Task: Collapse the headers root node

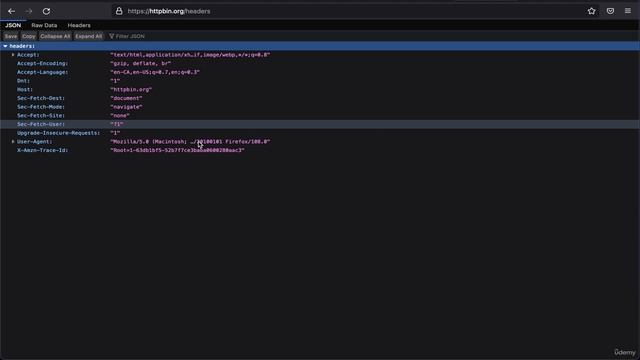Action: [x=5, y=46]
